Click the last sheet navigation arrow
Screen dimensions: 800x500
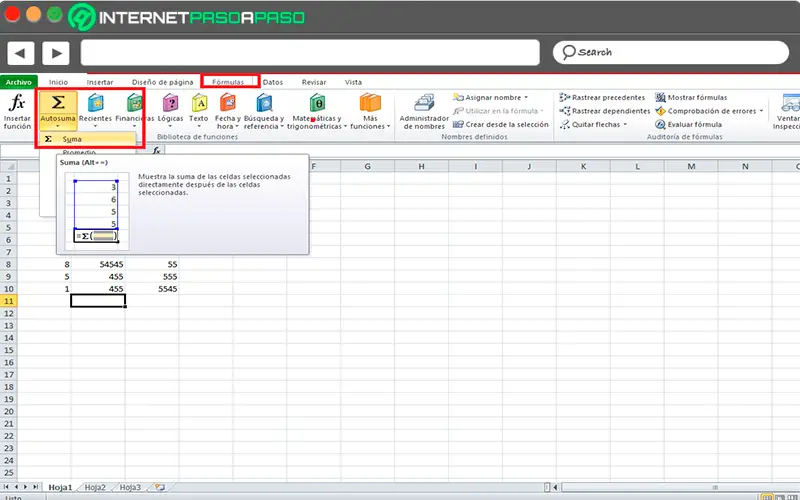[x=34, y=487]
